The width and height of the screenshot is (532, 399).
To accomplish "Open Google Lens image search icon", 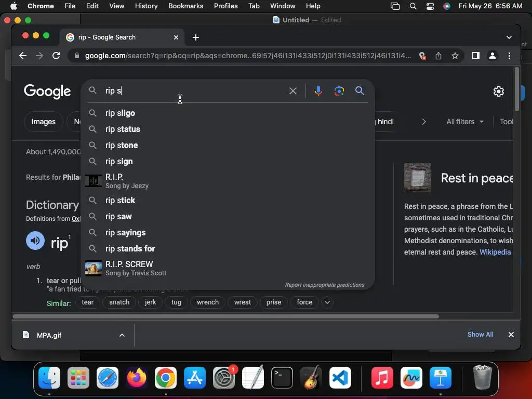I will (339, 91).
